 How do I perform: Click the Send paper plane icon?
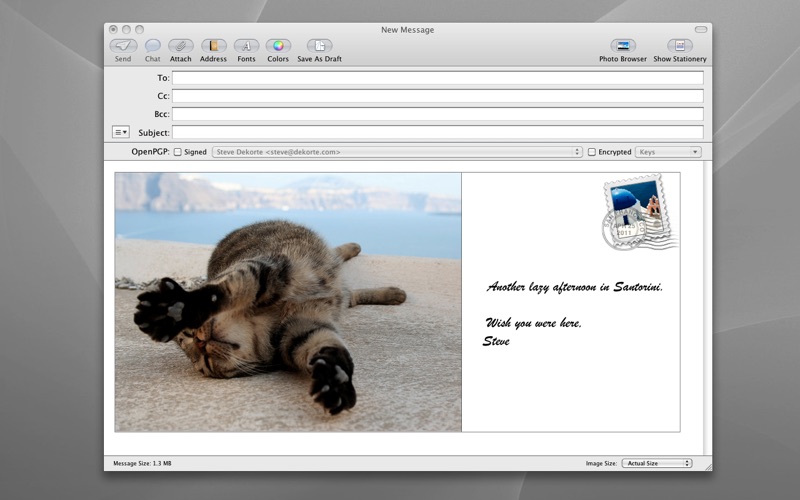(123, 46)
